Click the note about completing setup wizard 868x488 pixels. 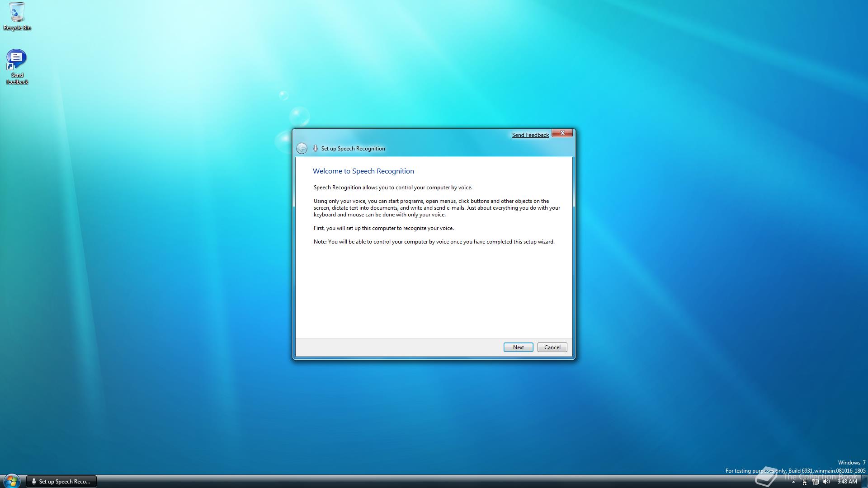[x=434, y=242]
